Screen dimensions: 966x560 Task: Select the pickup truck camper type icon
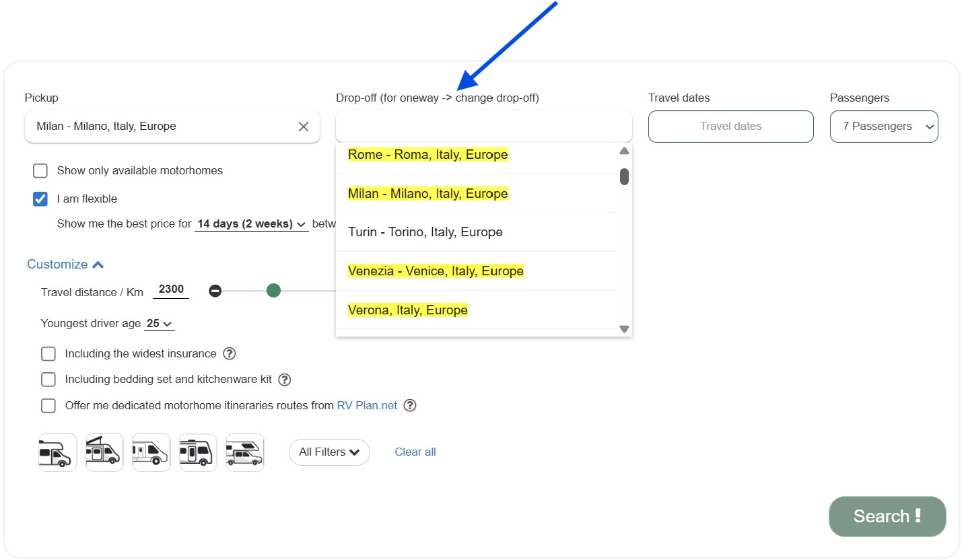pos(245,452)
